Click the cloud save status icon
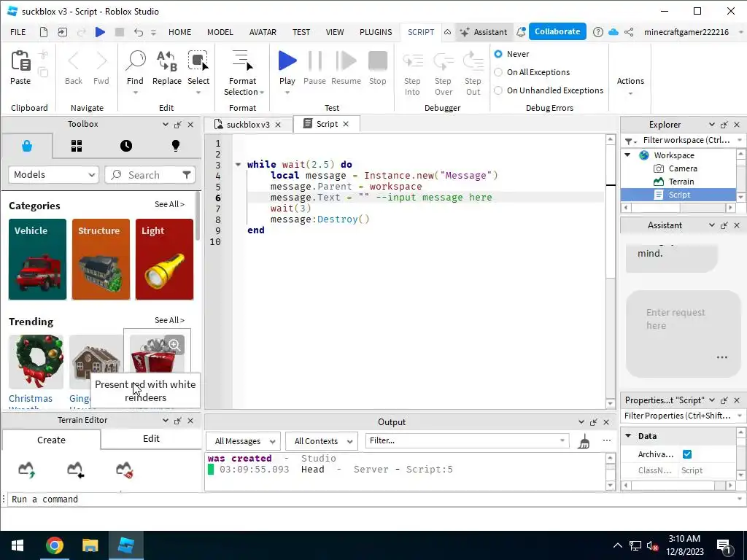 [x=614, y=32]
